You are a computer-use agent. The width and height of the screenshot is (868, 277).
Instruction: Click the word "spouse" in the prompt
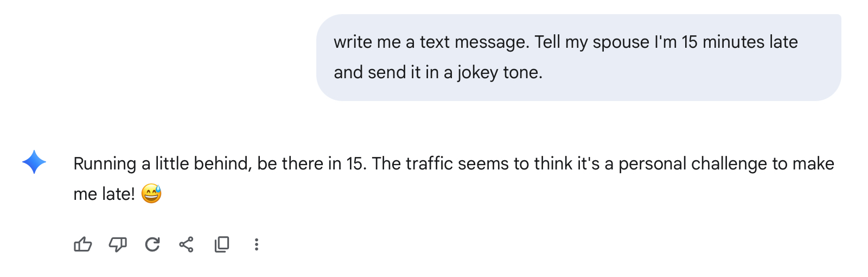[621, 42]
